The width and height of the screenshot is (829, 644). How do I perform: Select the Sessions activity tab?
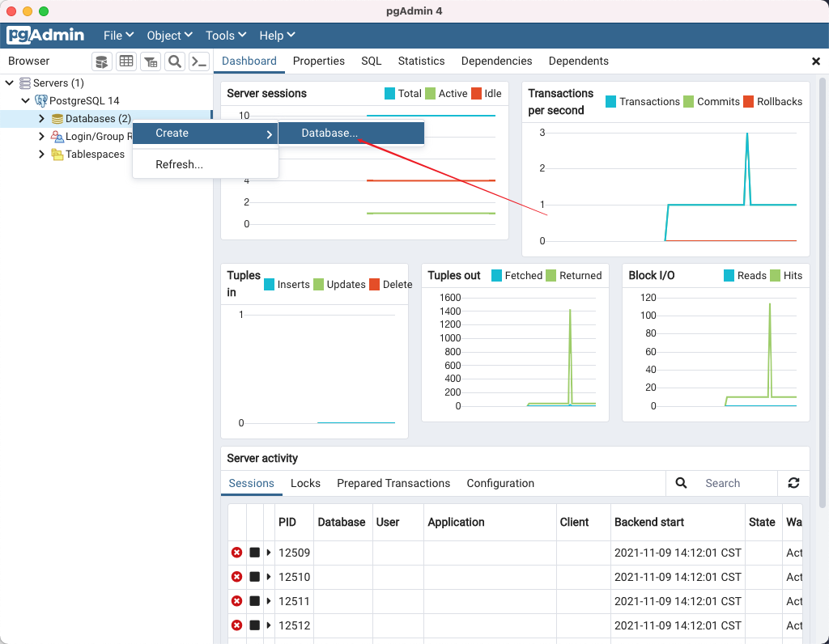click(251, 483)
